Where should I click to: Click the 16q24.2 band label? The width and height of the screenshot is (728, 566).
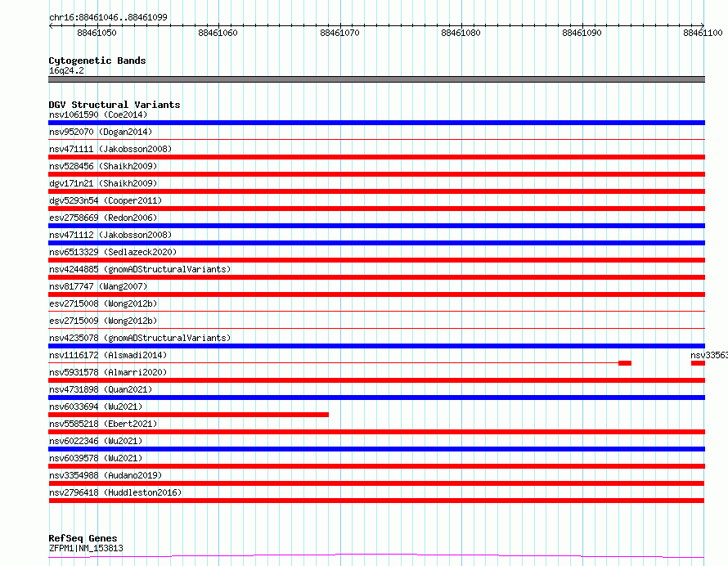click(66, 70)
